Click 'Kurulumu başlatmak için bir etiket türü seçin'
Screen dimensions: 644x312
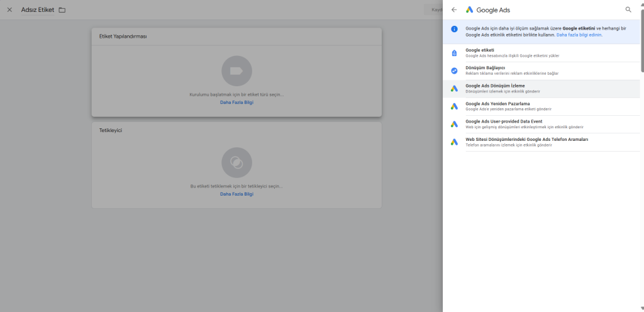(x=236, y=94)
